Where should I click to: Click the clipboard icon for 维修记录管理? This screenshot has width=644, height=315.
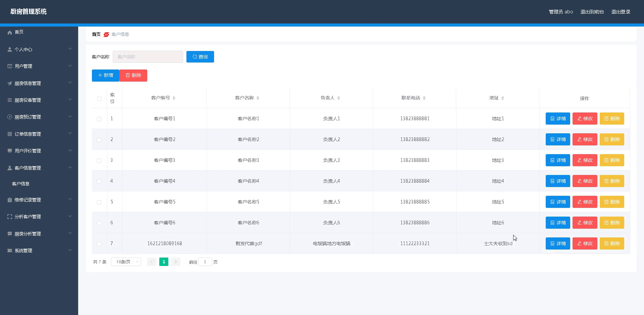click(x=10, y=200)
